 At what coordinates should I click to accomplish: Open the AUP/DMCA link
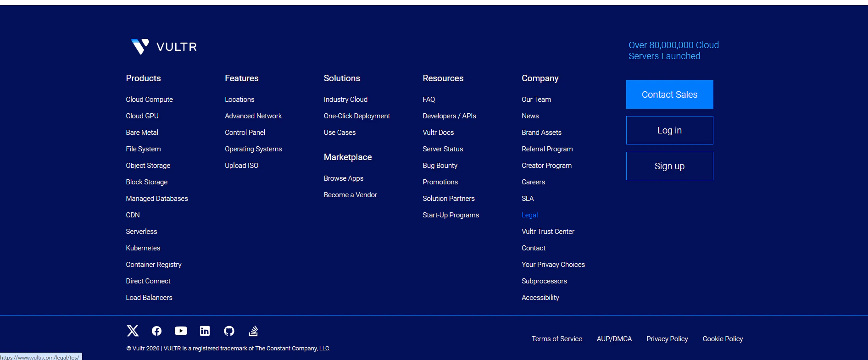[x=614, y=339]
